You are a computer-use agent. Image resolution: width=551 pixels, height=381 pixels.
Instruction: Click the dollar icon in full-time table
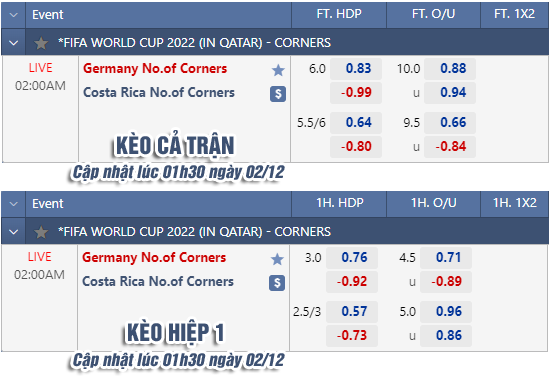(278, 94)
